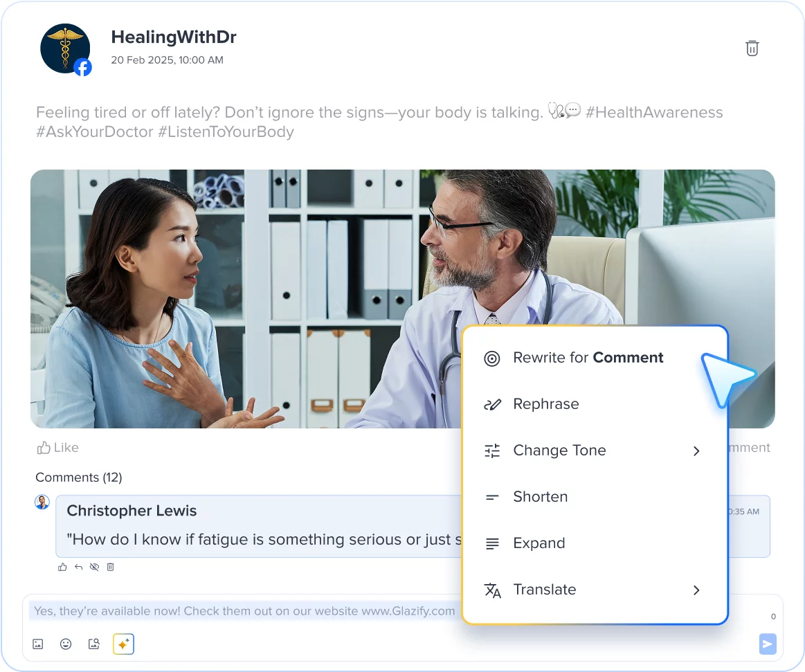Select the emoji picker icon
805x672 pixels.
[x=66, y=644]
